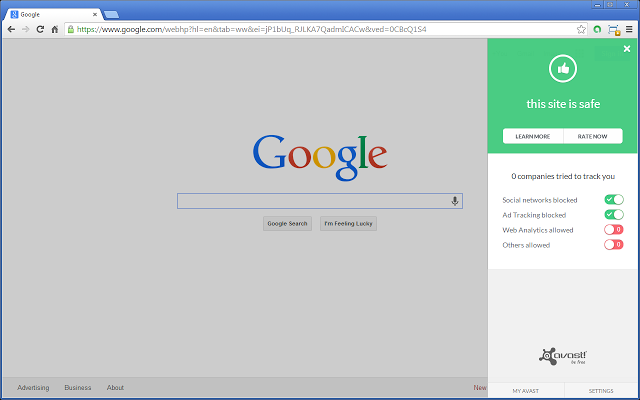
Task: Open the green Avast extension icon
Action: tap(597, 29)
